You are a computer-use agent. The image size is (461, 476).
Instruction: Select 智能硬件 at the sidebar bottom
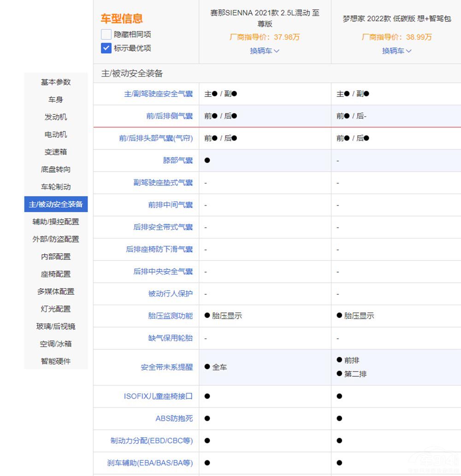click(55, 361)
